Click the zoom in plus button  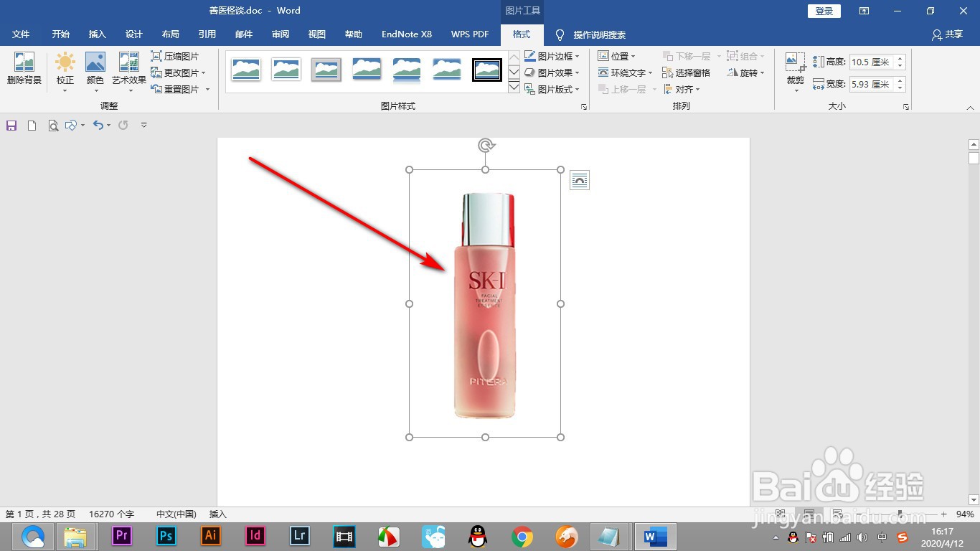943,514
